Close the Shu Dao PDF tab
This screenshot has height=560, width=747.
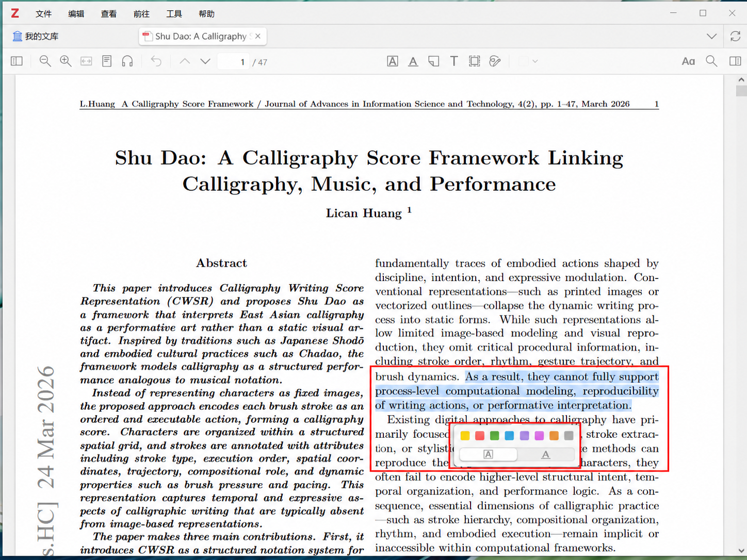[258, 36]
